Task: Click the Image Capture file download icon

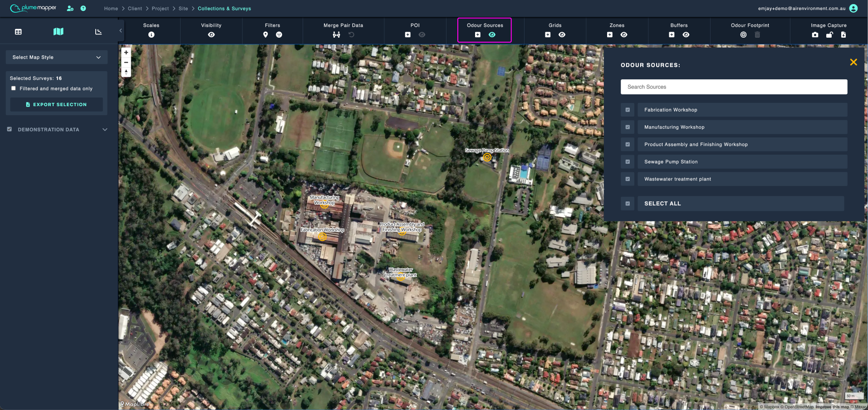Action: coord(843,34)
